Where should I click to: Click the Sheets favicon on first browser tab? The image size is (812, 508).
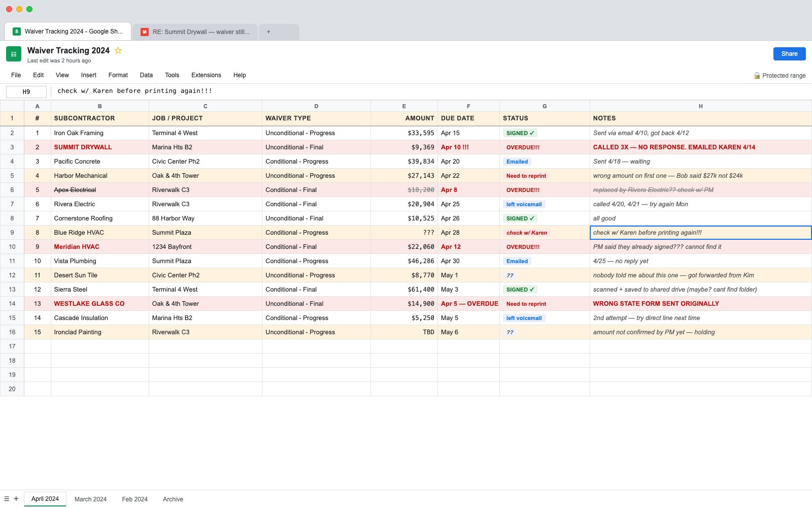[x=16, y=31]
